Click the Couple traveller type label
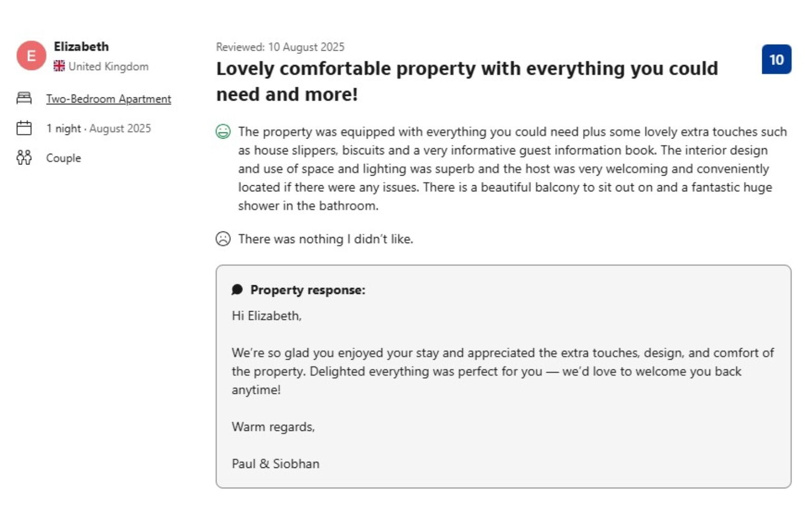812x507 pixels. pos(63,158)
